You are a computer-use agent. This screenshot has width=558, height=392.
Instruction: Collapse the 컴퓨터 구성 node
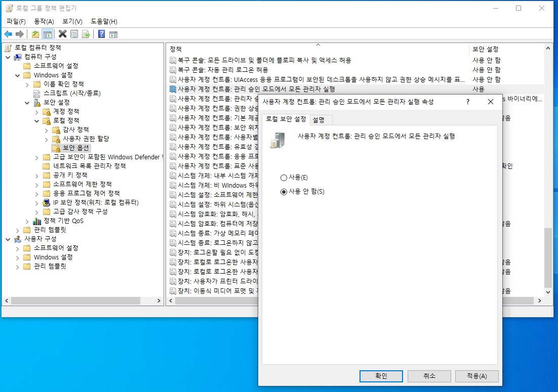8,57
